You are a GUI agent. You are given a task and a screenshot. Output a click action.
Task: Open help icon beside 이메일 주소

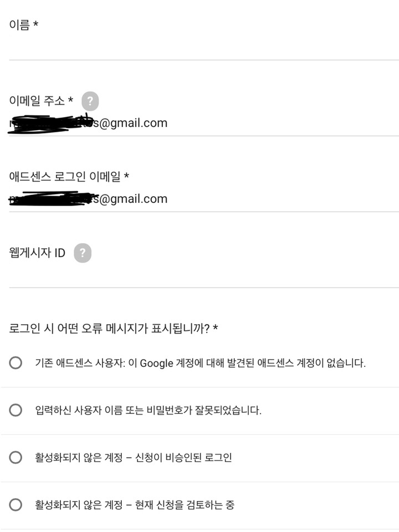click(x=90, y=101)
